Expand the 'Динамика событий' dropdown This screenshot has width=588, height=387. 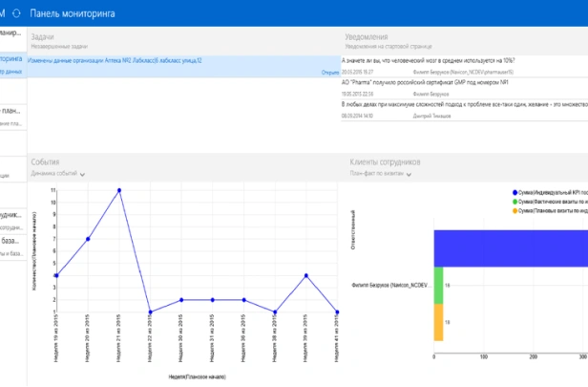(83, 174)
